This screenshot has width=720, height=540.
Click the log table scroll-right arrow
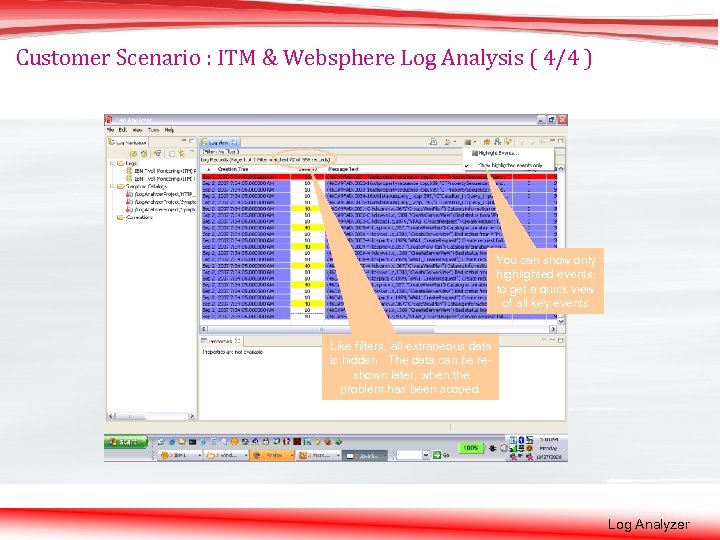(x=553, y=329)
